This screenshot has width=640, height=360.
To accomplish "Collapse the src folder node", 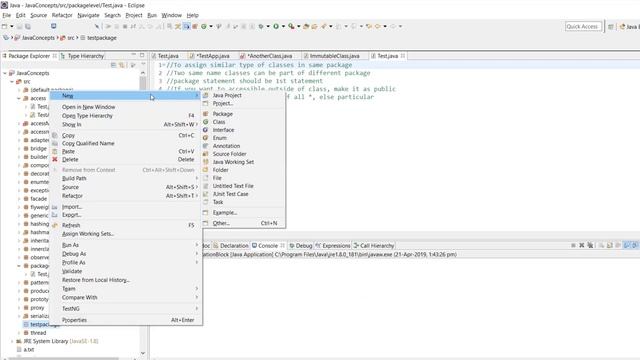I will point(12,82).
